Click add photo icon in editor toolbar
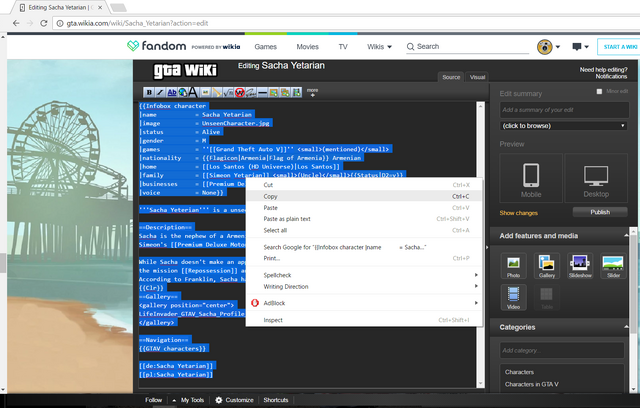The image size is (640, 408). 273,93
